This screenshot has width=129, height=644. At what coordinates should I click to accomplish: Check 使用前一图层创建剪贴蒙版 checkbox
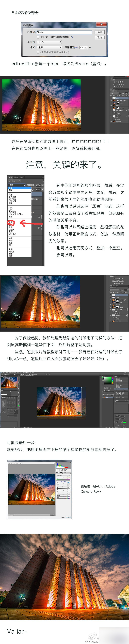[x=38, y=37]
